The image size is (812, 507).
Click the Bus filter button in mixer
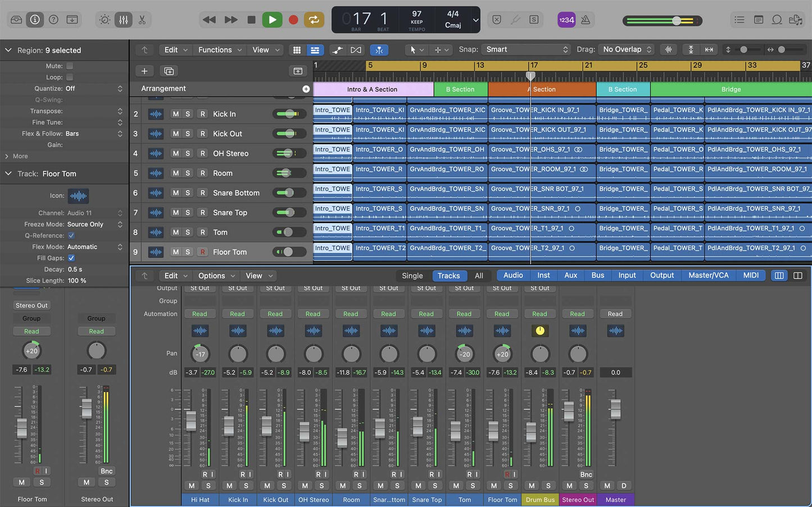(x=597, y=275)
